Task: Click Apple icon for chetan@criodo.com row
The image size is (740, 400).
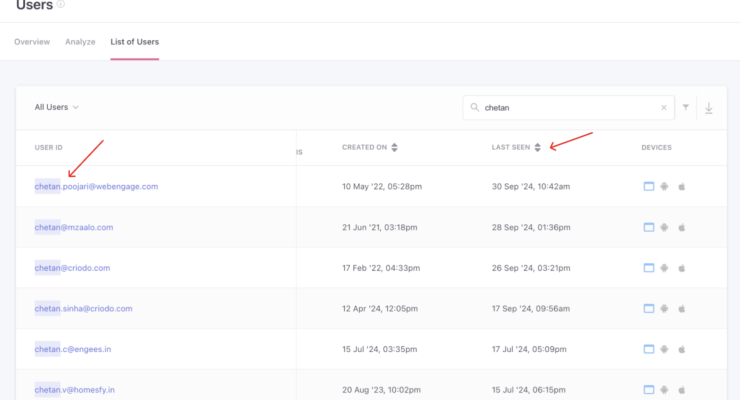Action: [x=682, y=268]
